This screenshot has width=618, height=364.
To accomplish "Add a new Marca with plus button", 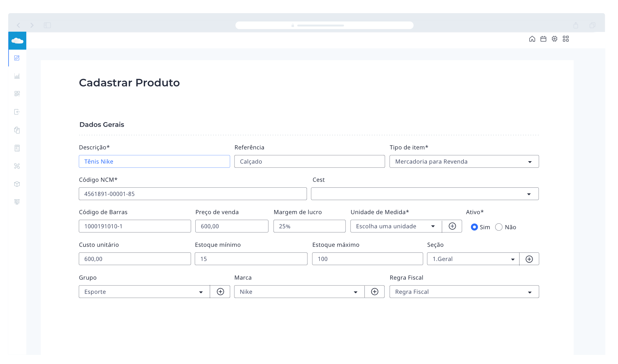I will pyautogui.click(x=374, y=292).
